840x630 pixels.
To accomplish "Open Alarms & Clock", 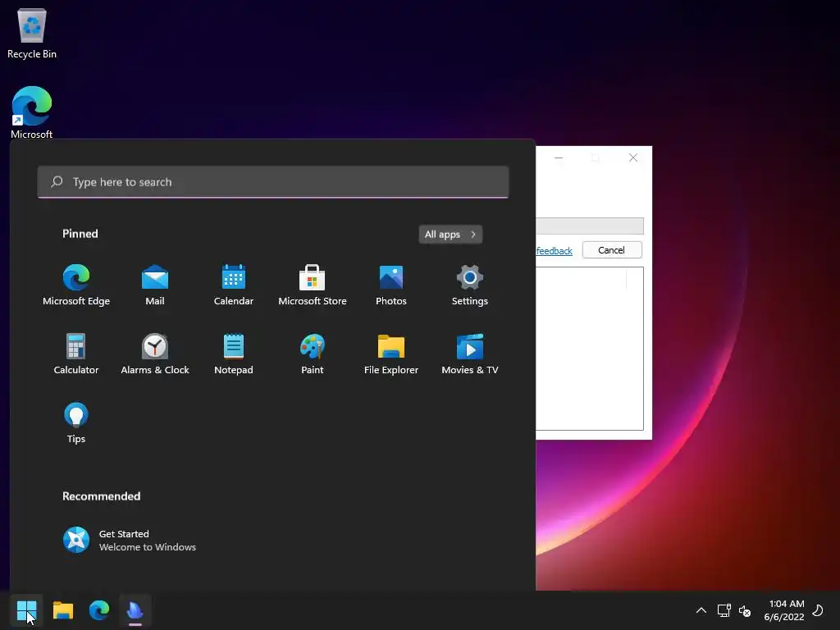I will click(x=155, y=354).
